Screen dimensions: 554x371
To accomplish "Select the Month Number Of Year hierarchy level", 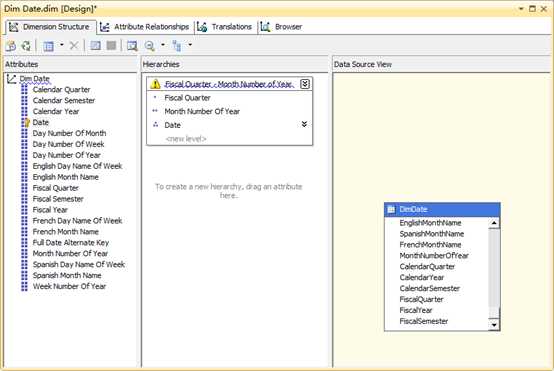I will click(x=202, y=112).
